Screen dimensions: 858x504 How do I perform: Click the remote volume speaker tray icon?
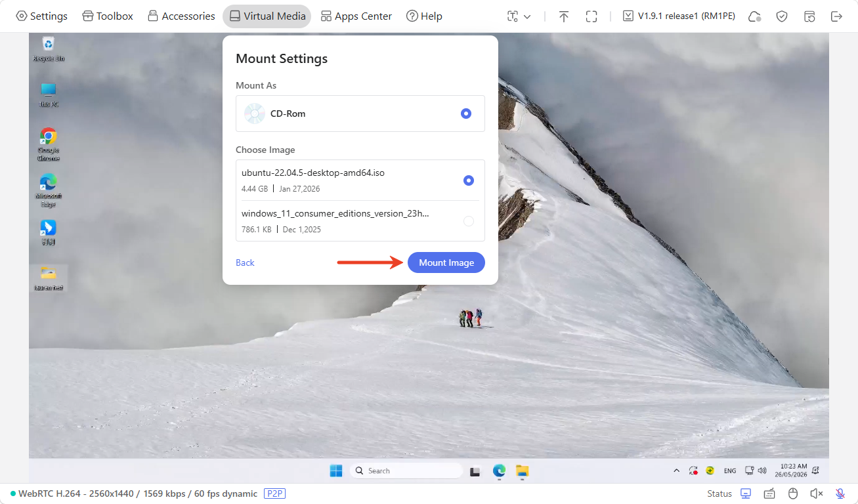(x=762, y=471)
